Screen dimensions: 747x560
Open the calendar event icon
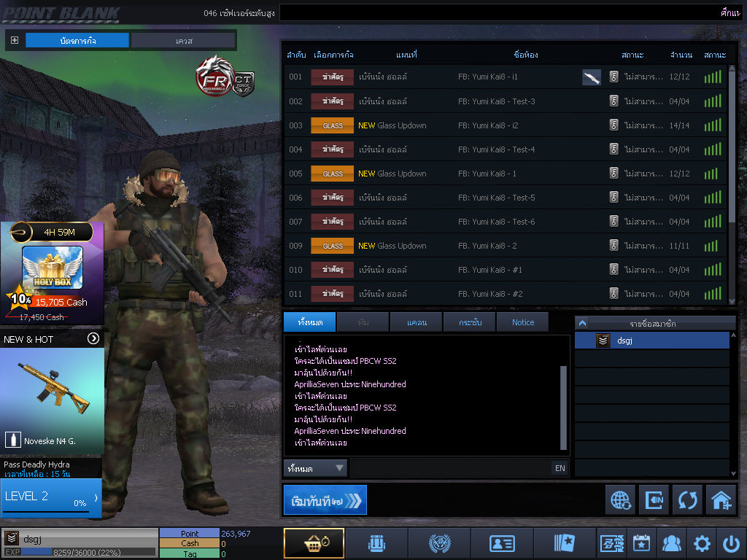click(x=641, y=542)
